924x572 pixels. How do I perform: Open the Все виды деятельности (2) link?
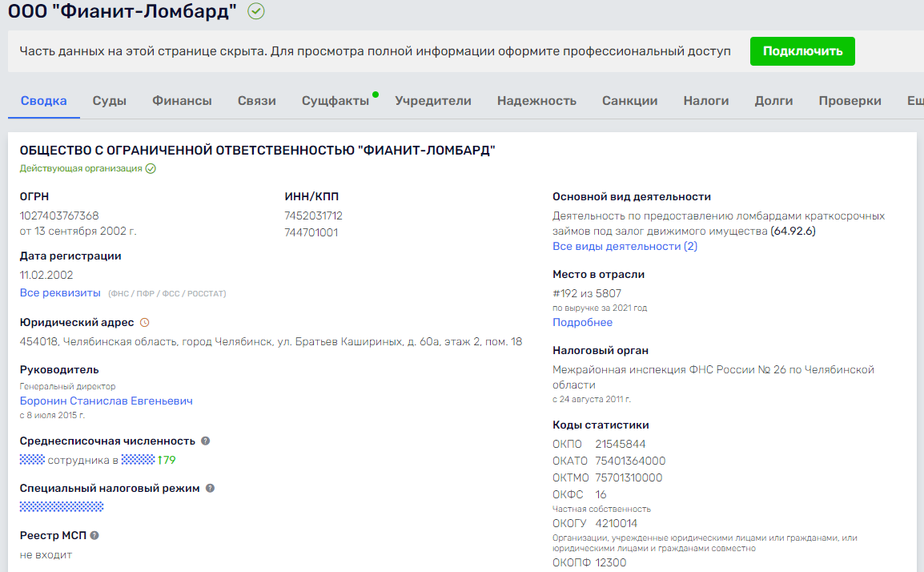625,247
